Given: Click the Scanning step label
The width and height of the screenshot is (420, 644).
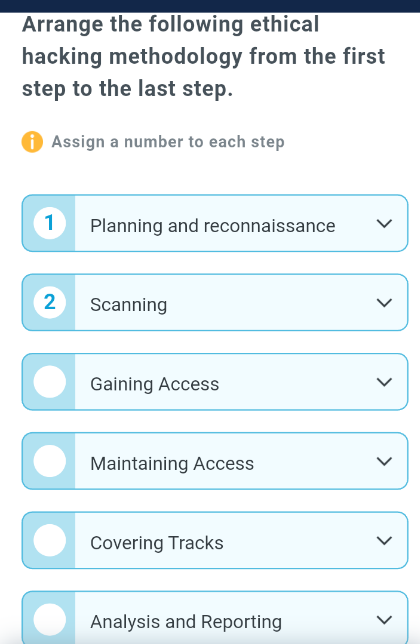Looking at the screenshot, I should (x=129, y=305).
